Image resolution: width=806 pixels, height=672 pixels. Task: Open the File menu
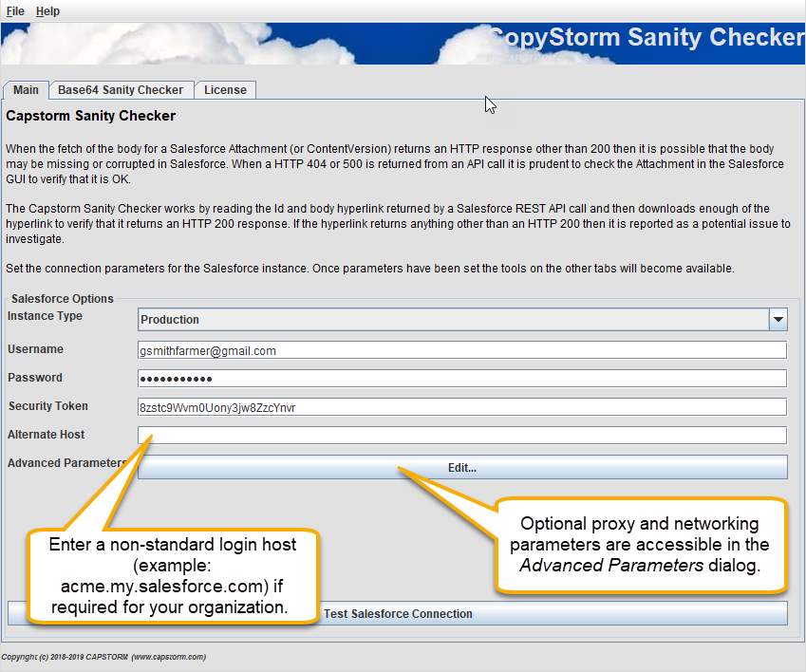click(15, 11)
